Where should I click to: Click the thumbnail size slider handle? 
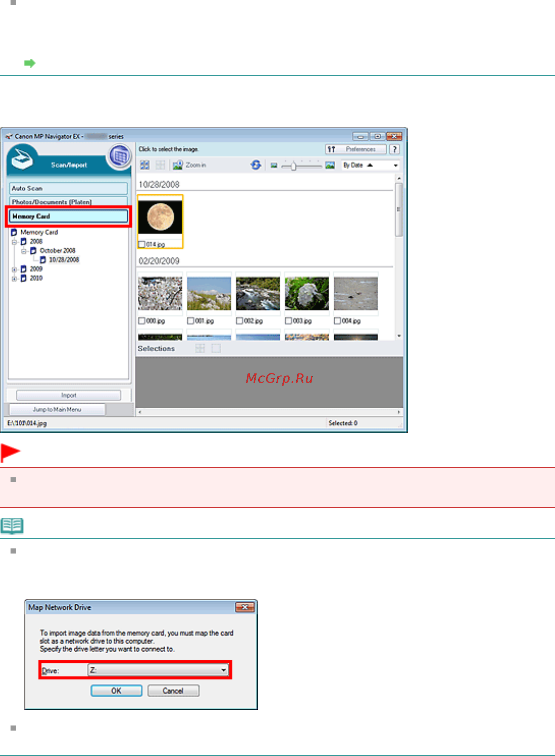pos(294,166)
